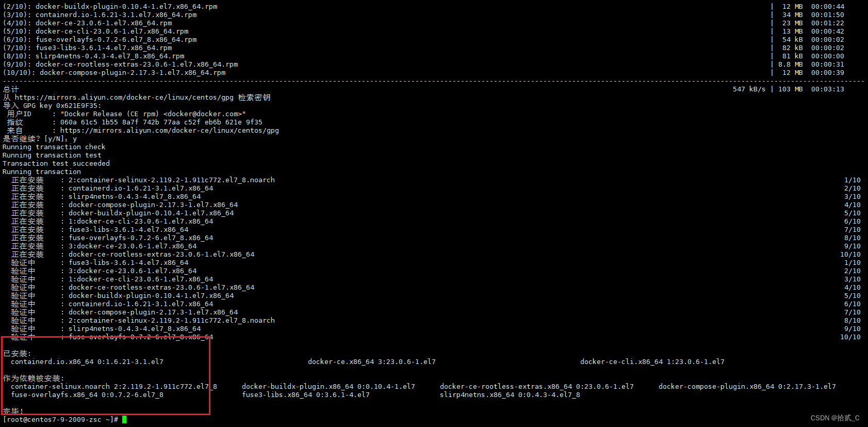Image resolution: width=868 pixels, height=427 pixels.
Task: Click the 'Running transaction' line
Action: pos(42,171)
